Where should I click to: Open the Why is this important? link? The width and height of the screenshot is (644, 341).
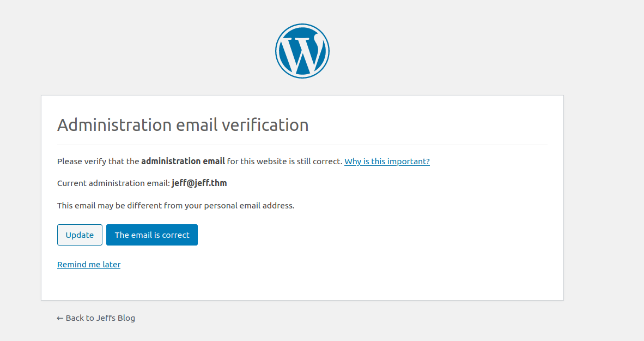tap(387, 161)
